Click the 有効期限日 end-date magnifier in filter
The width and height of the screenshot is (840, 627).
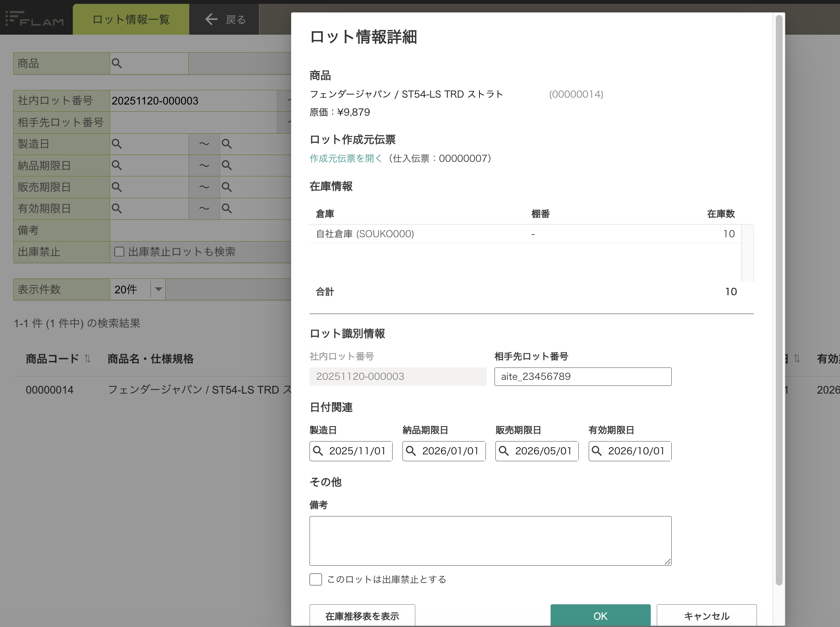tap(226, 209)
